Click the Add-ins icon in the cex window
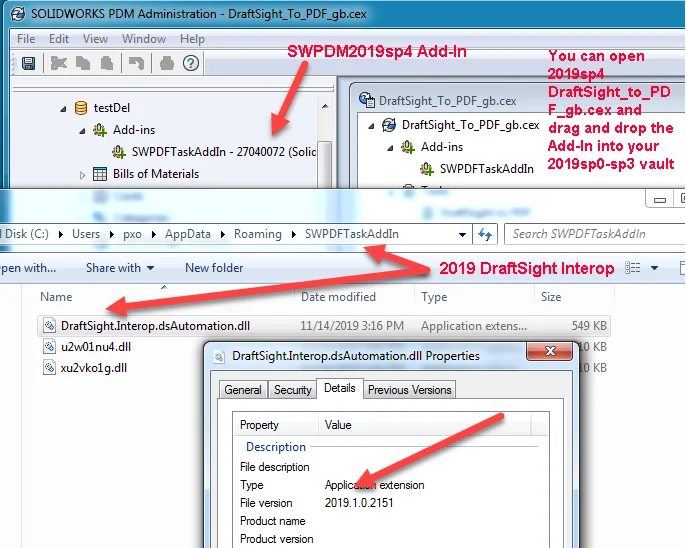The image size is (687, 548). (x=408, y=147)
